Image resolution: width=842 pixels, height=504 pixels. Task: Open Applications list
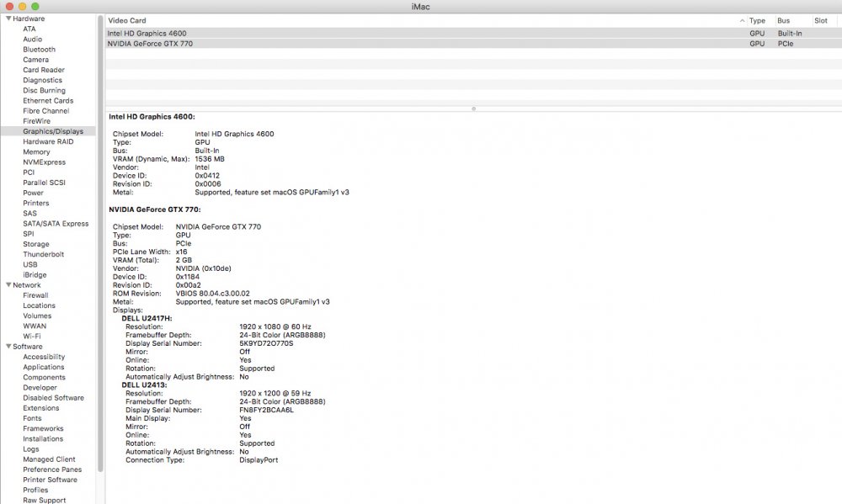[x=44, y=367]
